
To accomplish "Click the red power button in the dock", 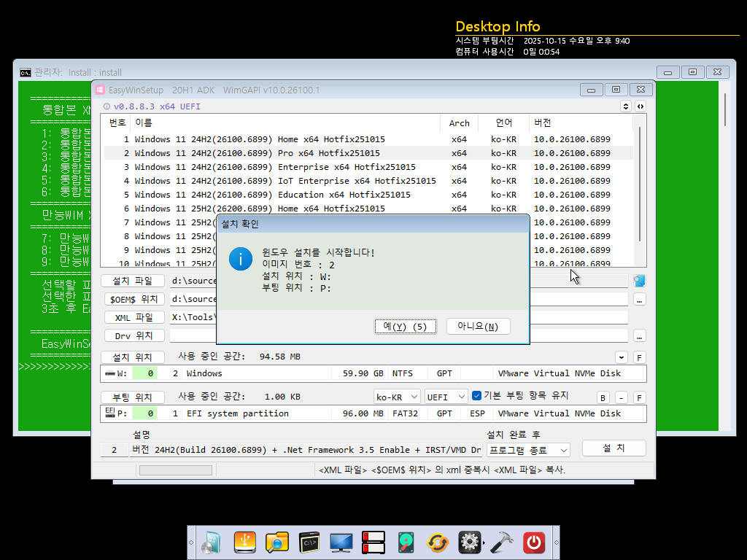I will pyautogui.click(x=534, y=542).
